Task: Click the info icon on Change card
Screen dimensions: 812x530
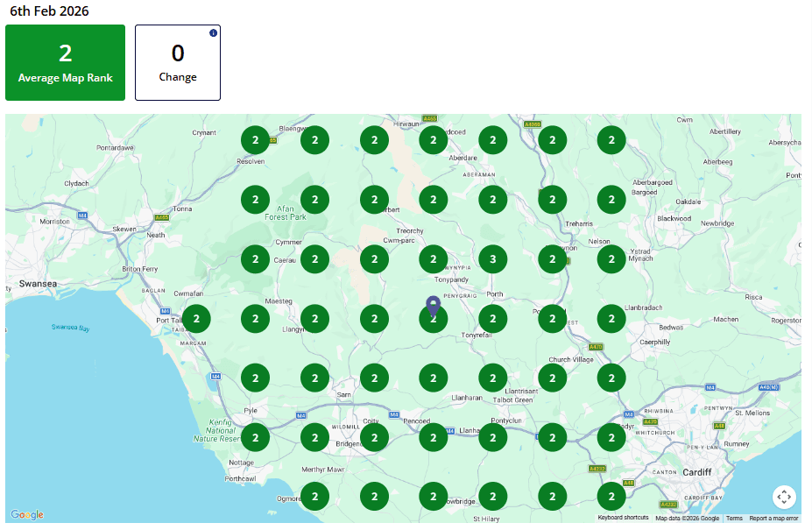Action: [213, 33]
